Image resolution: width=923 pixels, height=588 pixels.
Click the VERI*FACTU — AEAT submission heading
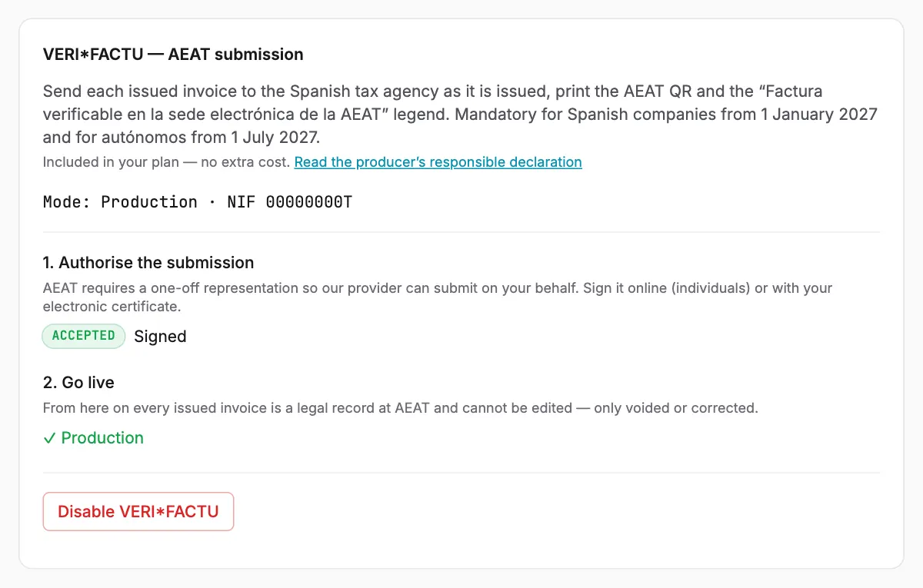pyautogui.click(x=173, y=55)
